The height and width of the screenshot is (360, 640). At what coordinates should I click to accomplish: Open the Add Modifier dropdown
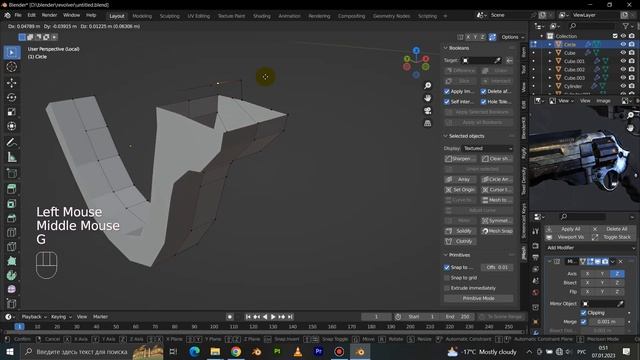591,248
